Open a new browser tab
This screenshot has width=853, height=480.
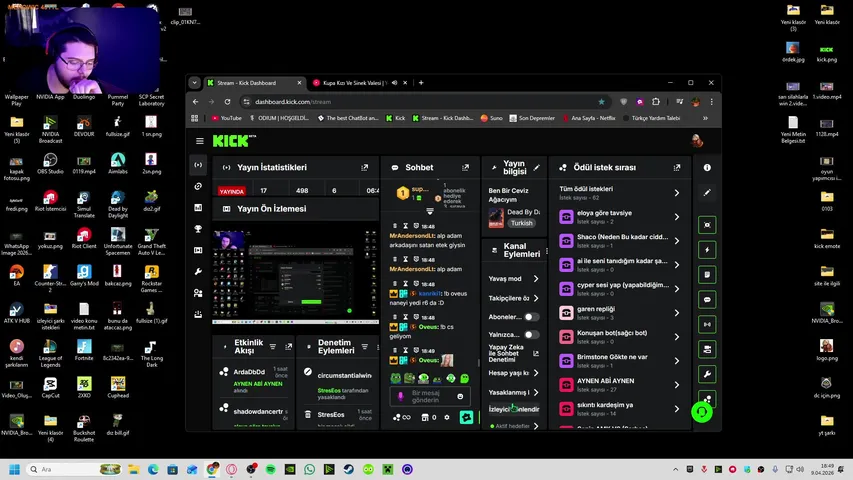click(421, 83)
